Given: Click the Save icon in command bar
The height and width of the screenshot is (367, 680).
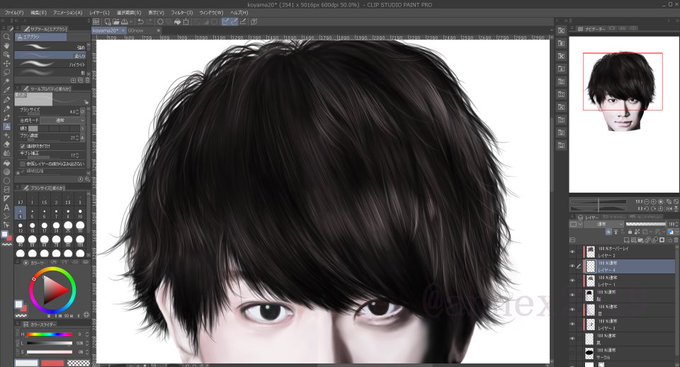Looking at the screenshot, I should [124, 21].
